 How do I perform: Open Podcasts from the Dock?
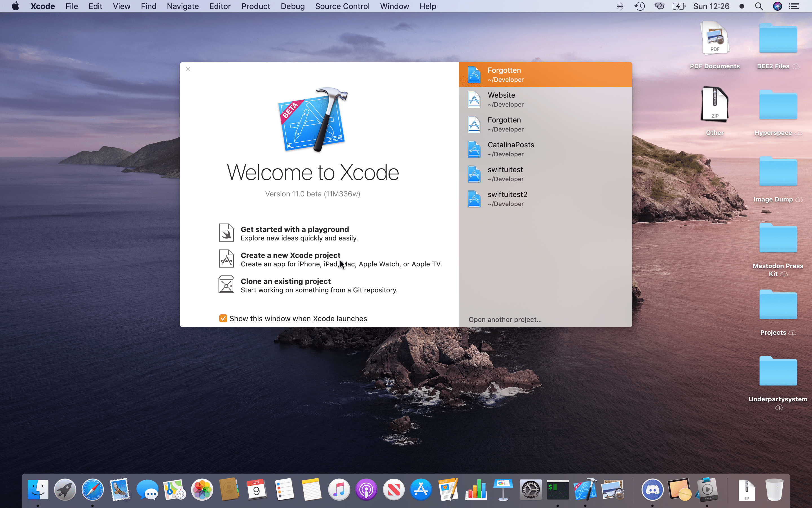367,489
